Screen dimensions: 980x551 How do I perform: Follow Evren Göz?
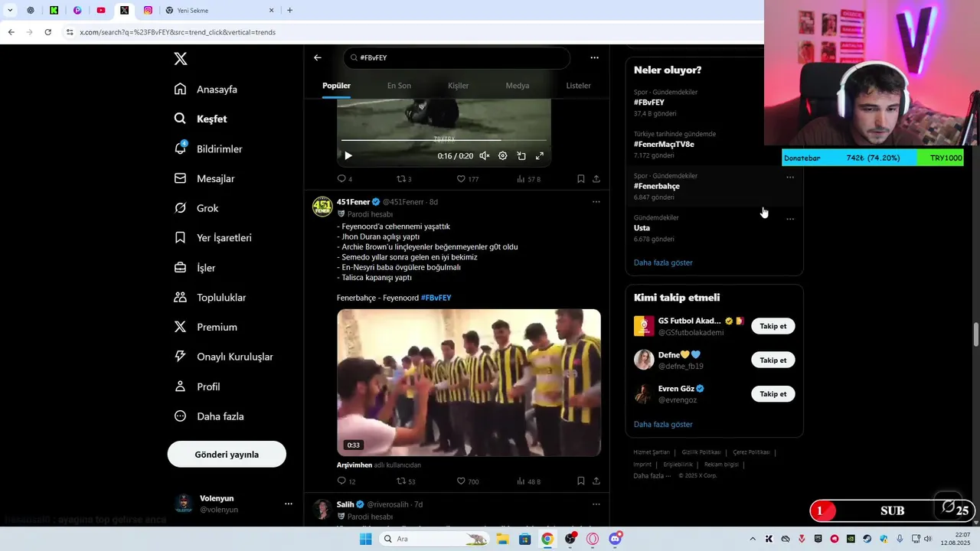tap(773, 393)
